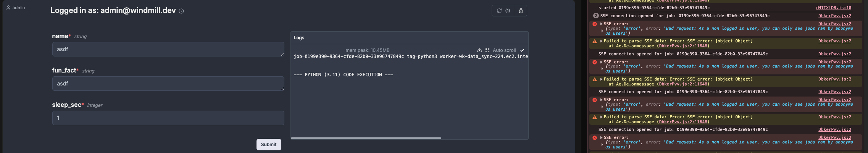Toggle the Auto scroll checkmark

pos(522,50)
